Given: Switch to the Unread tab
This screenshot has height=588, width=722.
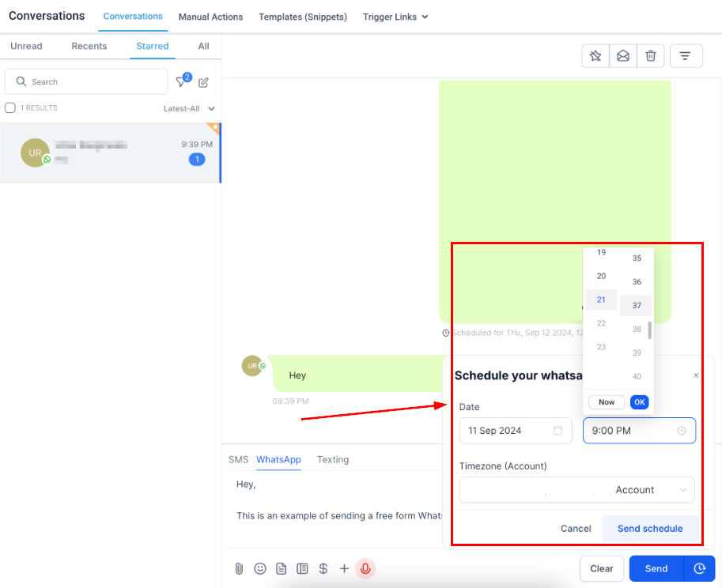Looking at the screenshot, I should click(x=26, y=46).
